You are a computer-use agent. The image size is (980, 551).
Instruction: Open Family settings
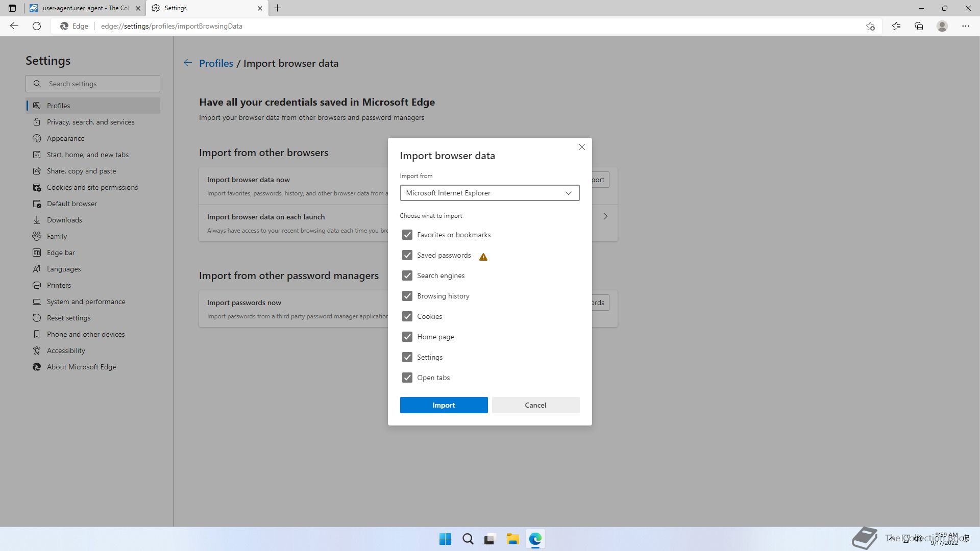[93, 236]
